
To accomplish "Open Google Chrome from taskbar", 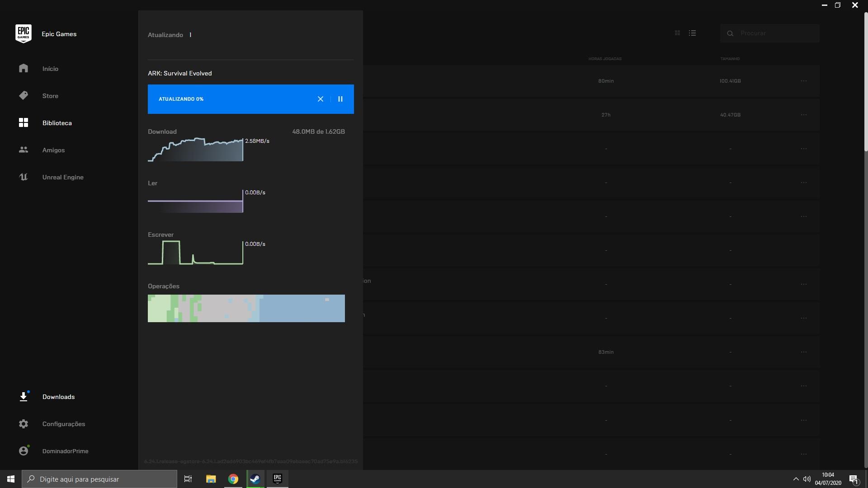I will tap(233, 479).
